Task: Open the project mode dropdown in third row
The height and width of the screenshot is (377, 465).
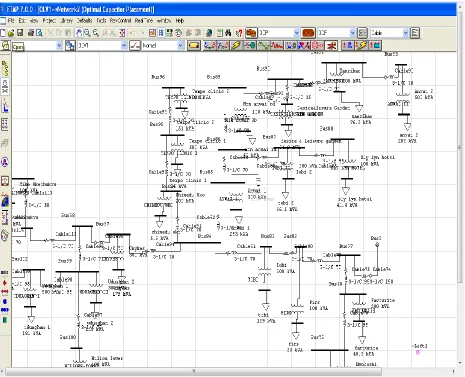Action: [59, 45]
